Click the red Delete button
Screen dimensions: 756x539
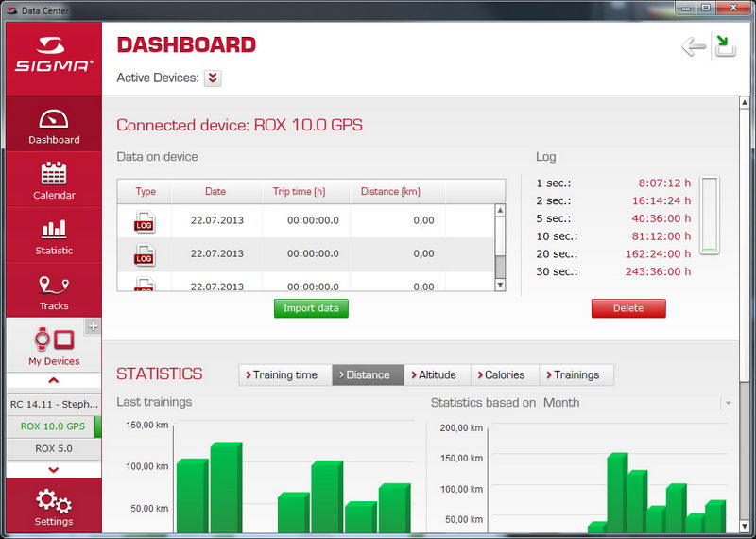[x=628, y=308]
